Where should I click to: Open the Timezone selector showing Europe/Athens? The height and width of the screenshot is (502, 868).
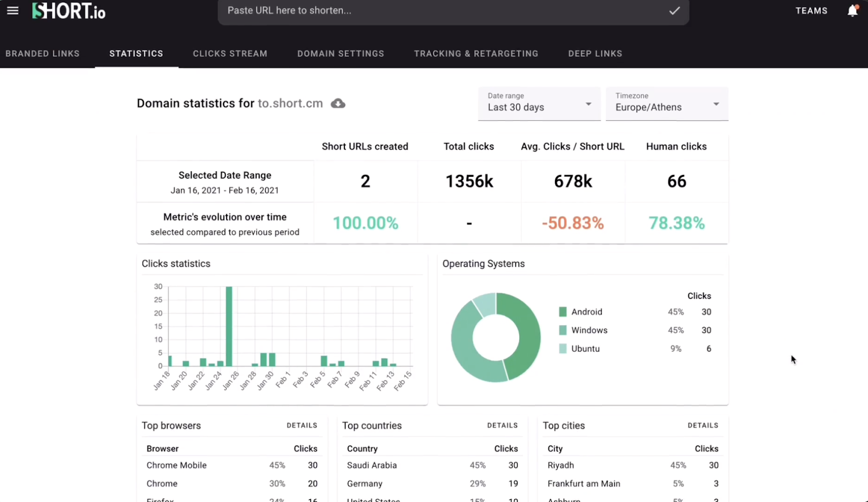[x=666, y=104]
